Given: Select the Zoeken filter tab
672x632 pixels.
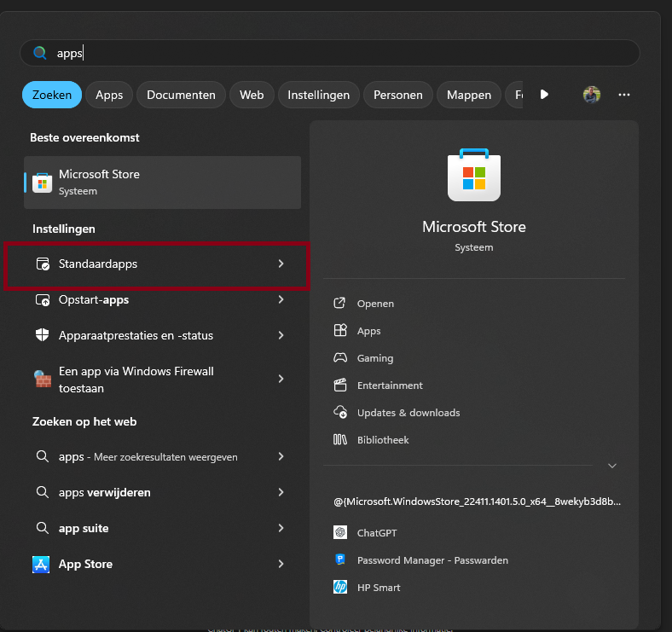Looking at the screenshot, I should 52,95.
